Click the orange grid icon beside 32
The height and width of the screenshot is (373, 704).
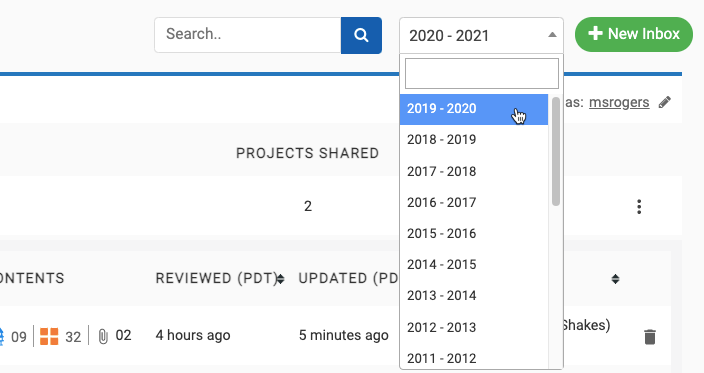pos(49,336)
